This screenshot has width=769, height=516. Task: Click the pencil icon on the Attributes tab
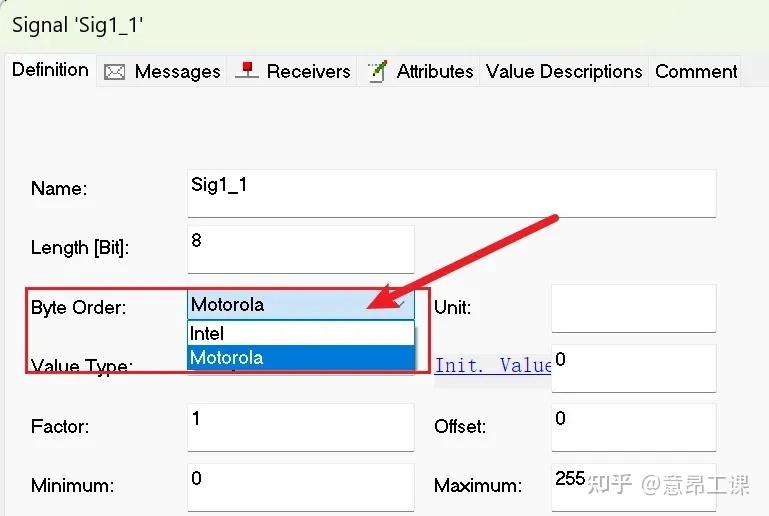coord(377,71)
